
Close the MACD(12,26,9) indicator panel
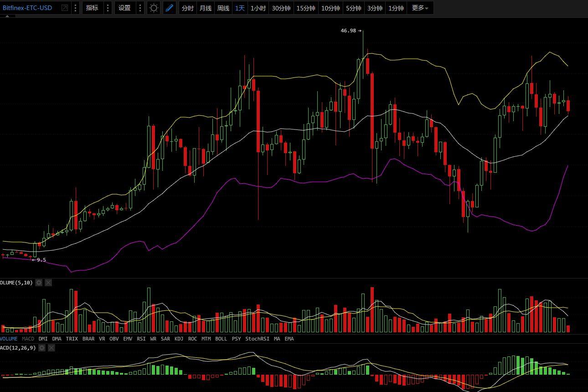pyautogui.click(x=52, y=348)
